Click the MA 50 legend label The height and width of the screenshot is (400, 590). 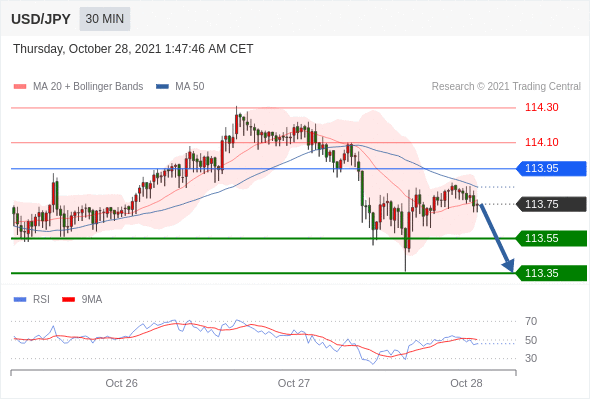coord(190,87)
